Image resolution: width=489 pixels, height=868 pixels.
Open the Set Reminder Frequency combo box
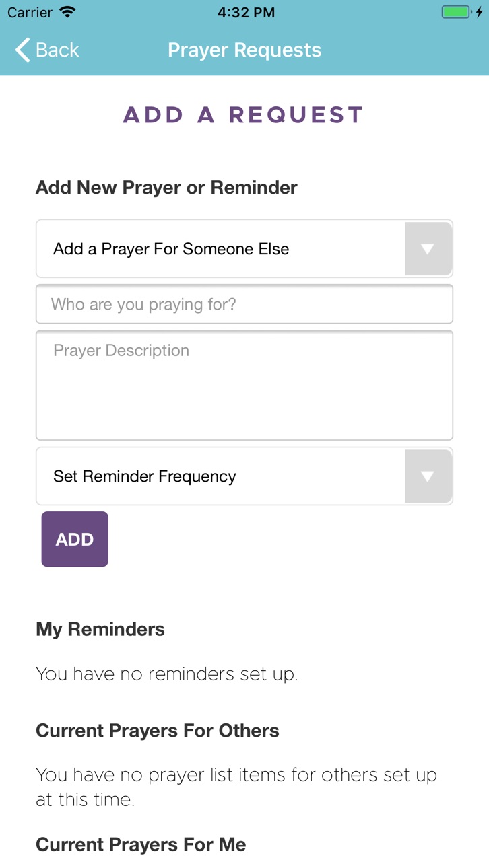click(x=244, y=476)
